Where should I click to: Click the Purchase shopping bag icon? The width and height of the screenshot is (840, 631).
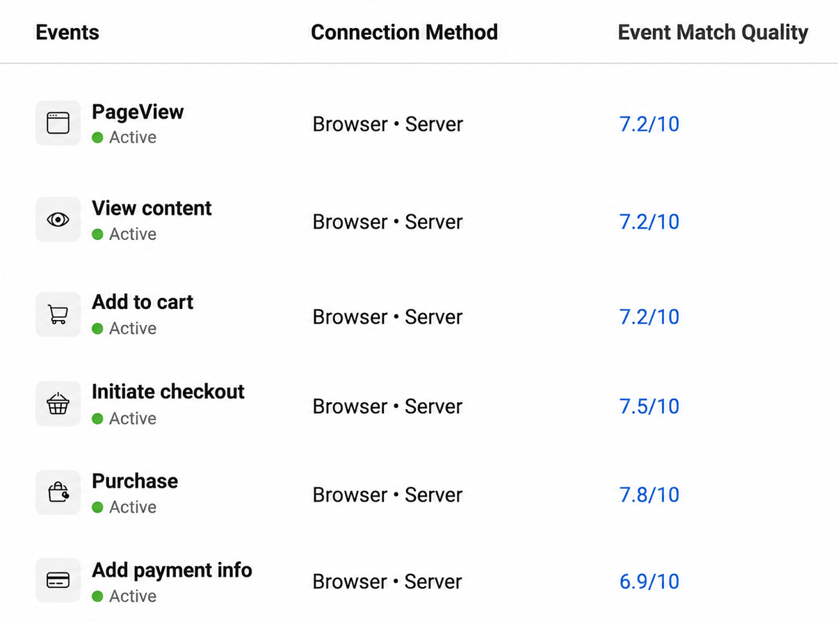point(58,493)
